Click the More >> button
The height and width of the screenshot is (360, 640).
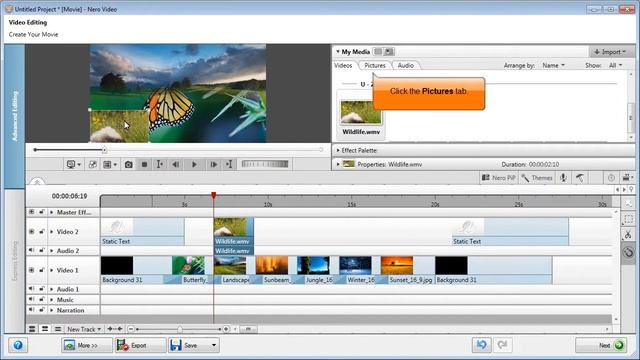[87, 345]
